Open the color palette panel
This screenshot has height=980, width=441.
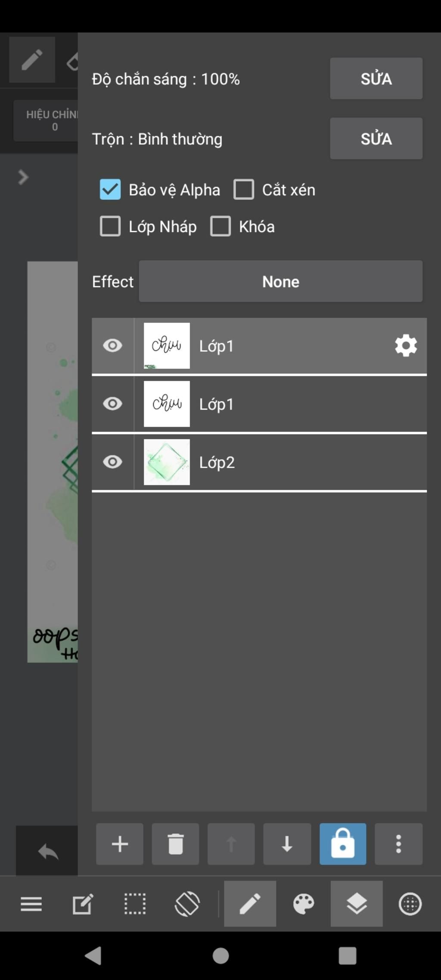pos(304,904)
